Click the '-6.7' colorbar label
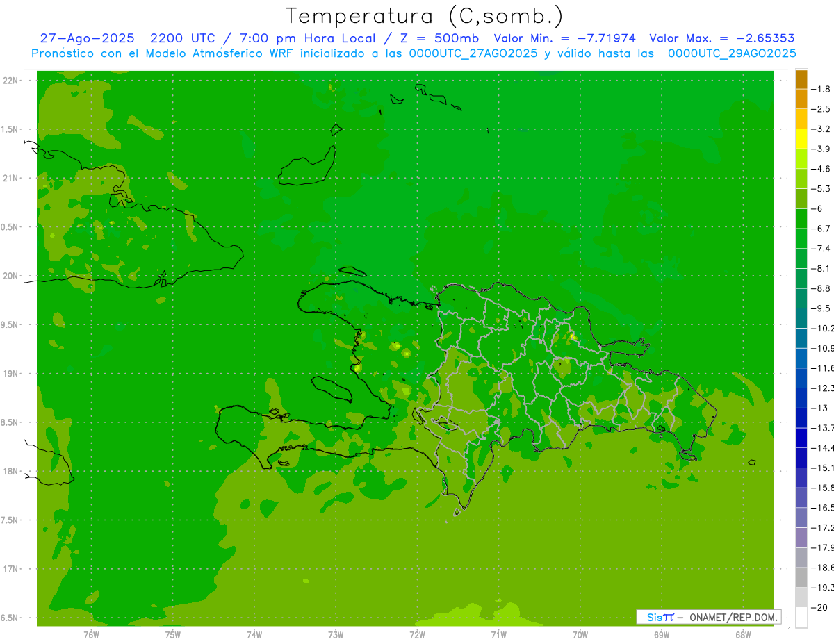Screen dimensions: 834x644 tap(821, 229)
